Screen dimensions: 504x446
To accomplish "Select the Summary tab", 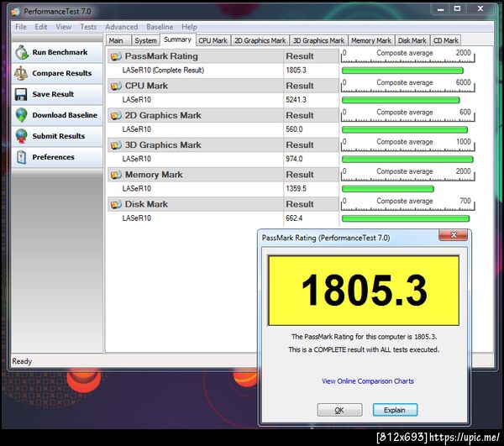I will pyautogui.click(x=177, y=39).
